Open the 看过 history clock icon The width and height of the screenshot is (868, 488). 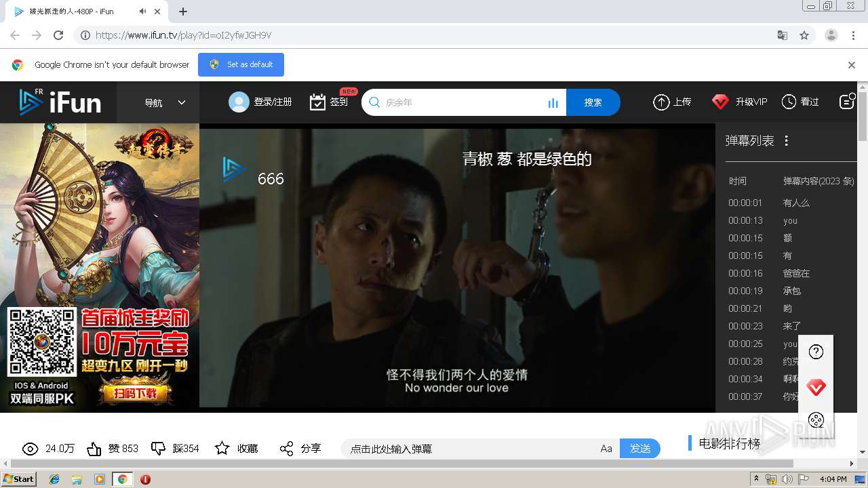[x=789, y=102]
